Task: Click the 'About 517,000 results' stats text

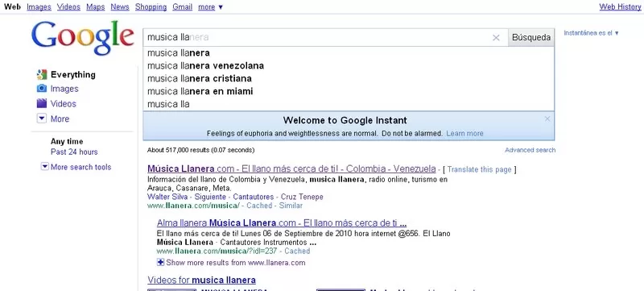Action: click(x=200, y=150)
